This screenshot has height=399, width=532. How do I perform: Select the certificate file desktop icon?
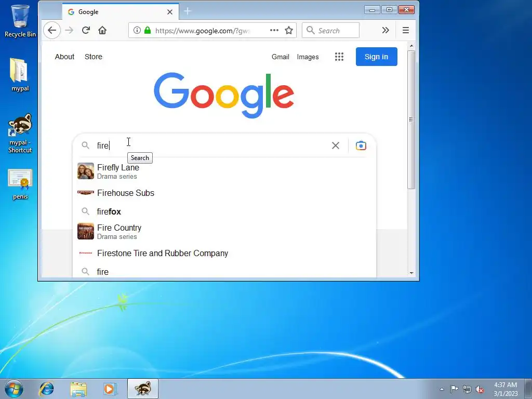pos(20,184)
